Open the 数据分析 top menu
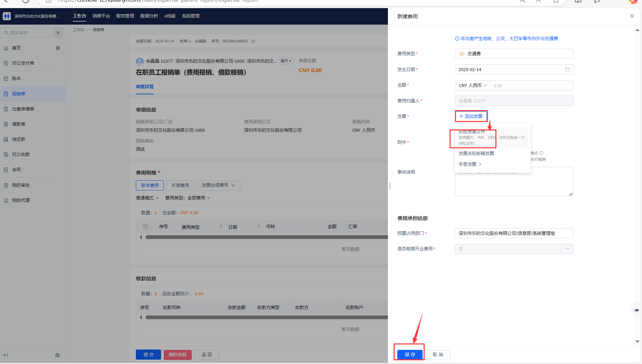The height and width of the screenshot is (364, 642). coord(149,16)
